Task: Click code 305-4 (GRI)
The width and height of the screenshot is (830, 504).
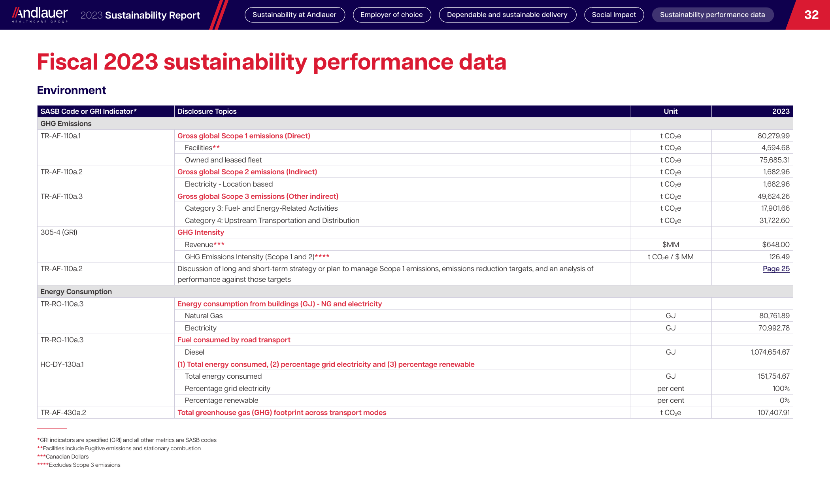Action: 59,232
